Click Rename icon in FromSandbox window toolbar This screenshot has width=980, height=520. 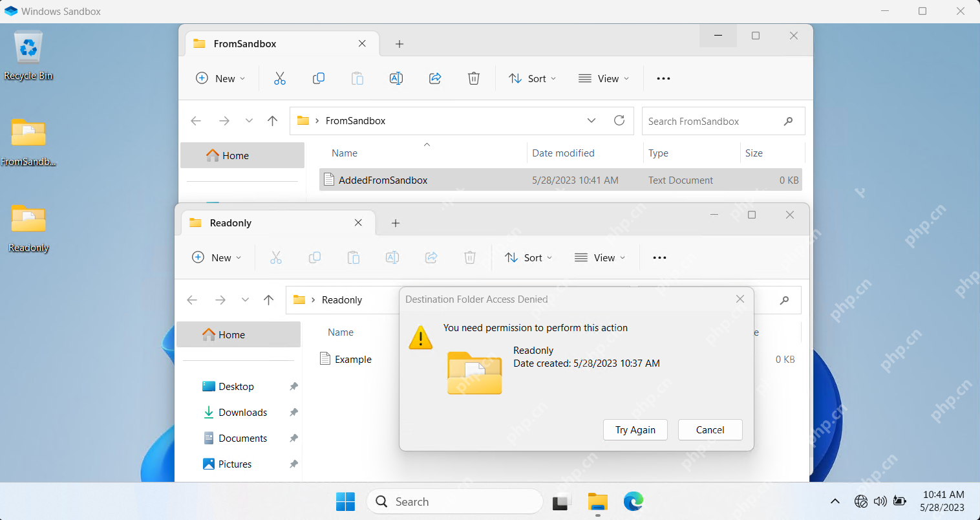pyautogui.click(x=396, y=78)
